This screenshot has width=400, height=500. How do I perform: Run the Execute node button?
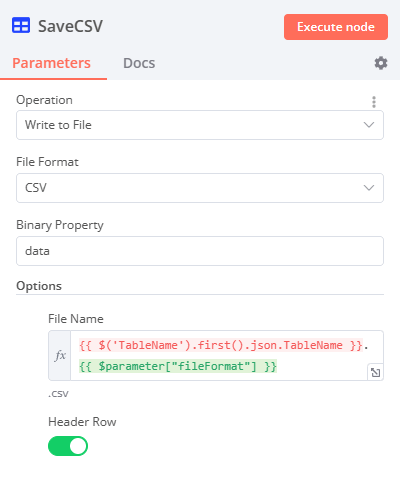click(336, 27)
